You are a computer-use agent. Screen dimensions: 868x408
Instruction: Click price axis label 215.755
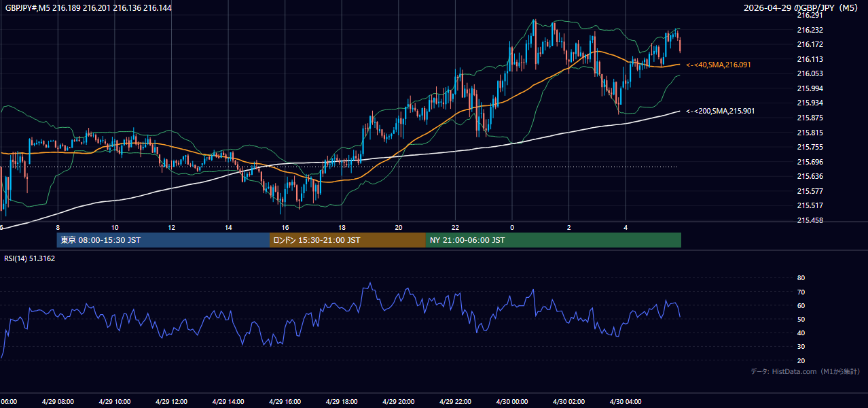[810, 147]
